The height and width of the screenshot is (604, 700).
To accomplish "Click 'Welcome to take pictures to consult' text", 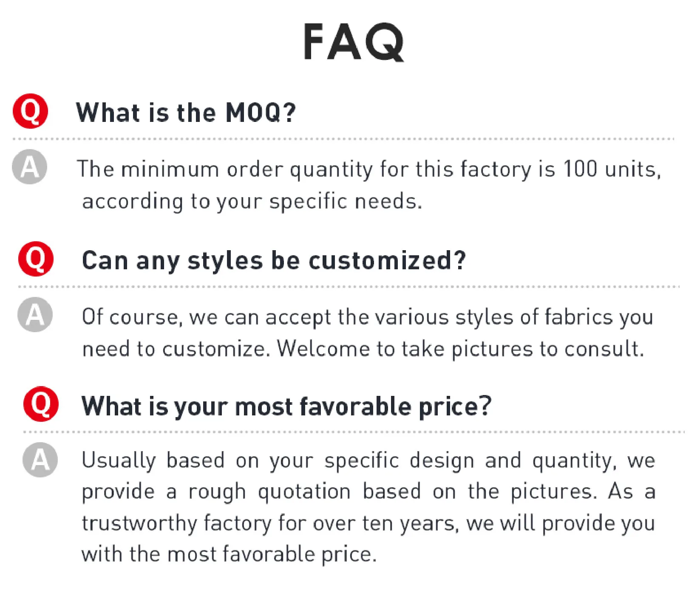I will click(x=460, y=349).
